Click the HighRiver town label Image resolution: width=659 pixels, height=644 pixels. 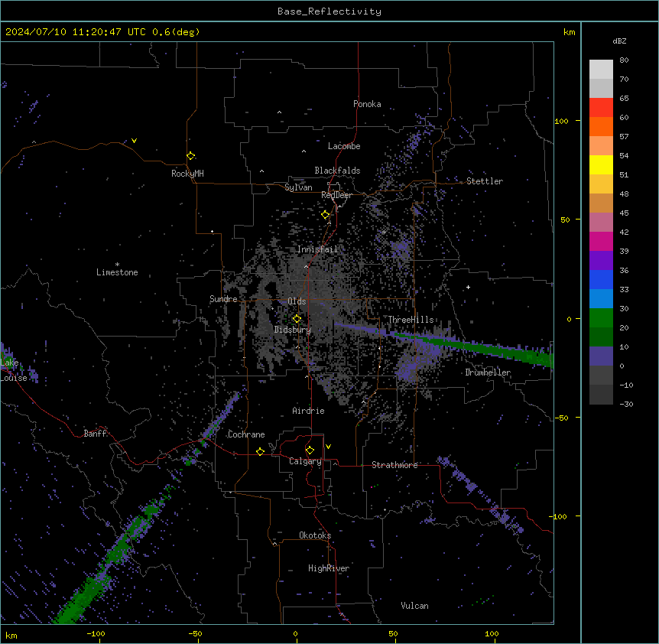click(329, 568)
